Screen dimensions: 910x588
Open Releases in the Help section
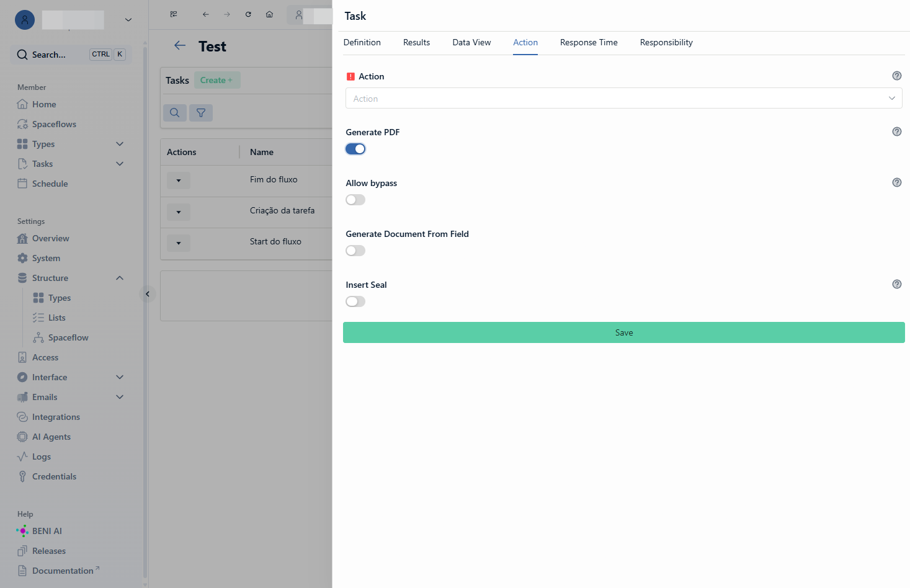[x=42, y=551]
